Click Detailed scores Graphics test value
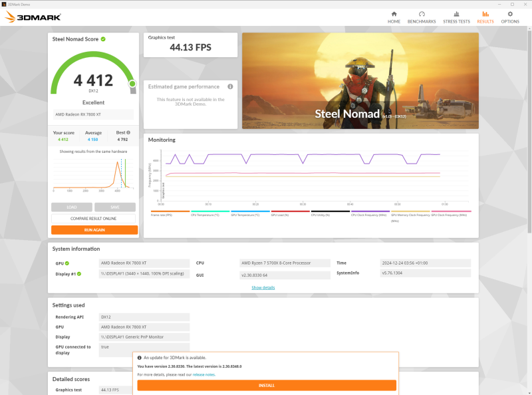The width and height of the screenshot is (532, 395). coord(115,390)
